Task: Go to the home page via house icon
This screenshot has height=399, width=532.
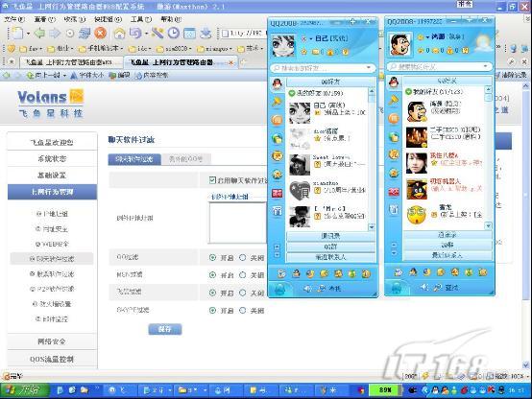Action: pos(119,34)
